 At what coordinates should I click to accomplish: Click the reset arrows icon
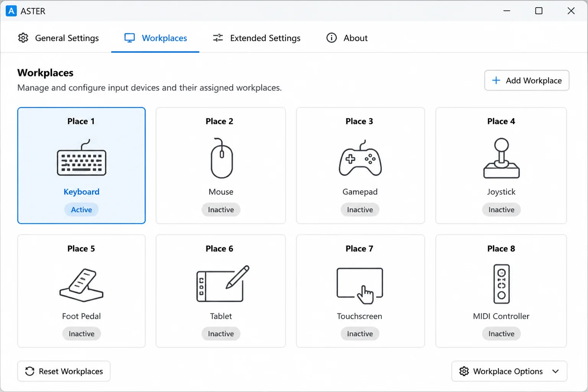(30, 371)
